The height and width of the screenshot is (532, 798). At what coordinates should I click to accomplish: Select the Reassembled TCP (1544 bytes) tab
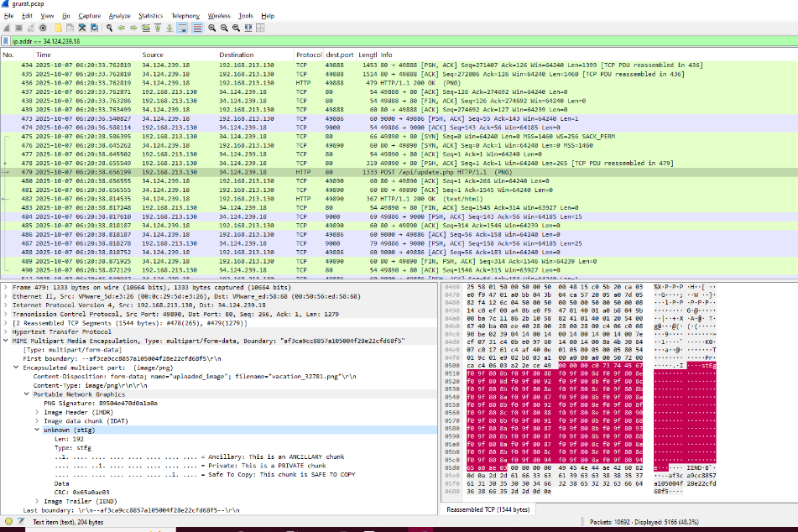click(488, 509)
